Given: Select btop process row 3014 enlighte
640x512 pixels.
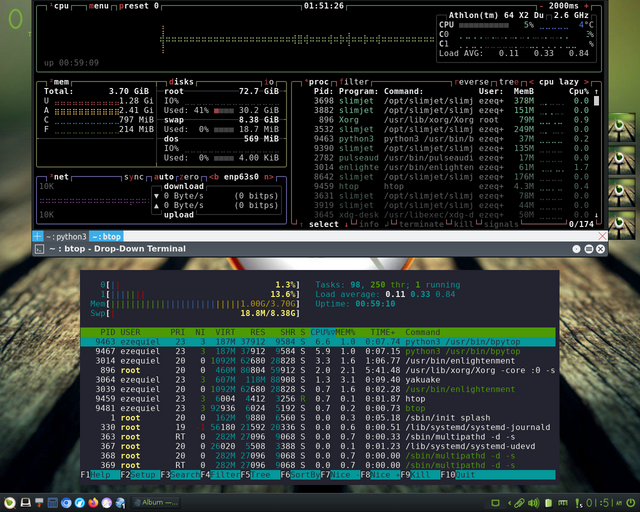Looking at the screenshot, I should tap(451, 167).
